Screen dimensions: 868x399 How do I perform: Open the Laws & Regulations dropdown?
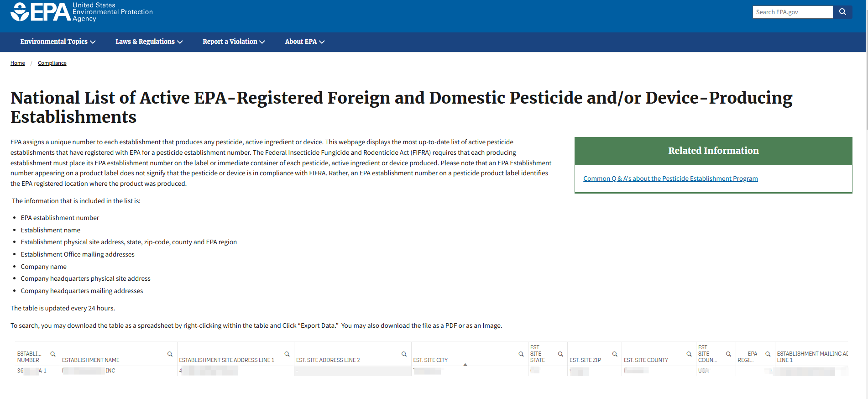coord(149,42)
